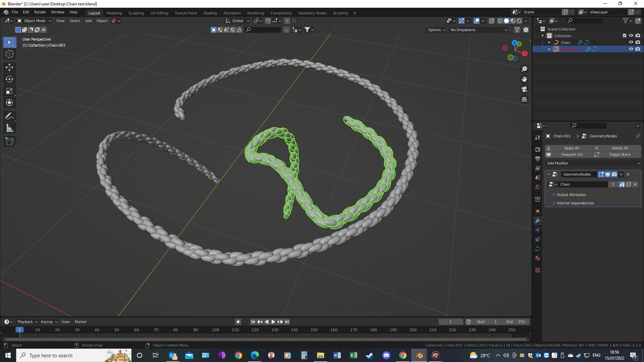Open the Material properties tab
The width and height of the screenshot is (644, 362).
[x=538, y=258]
